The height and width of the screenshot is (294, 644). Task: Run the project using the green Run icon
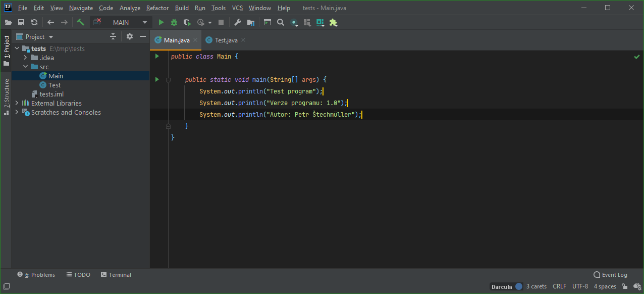click(160, 22)
